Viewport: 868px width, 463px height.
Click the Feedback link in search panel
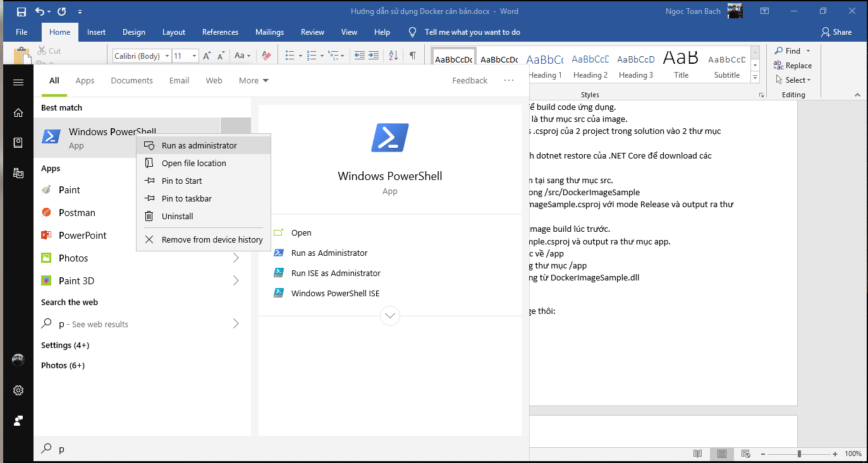tap(470, 80)
